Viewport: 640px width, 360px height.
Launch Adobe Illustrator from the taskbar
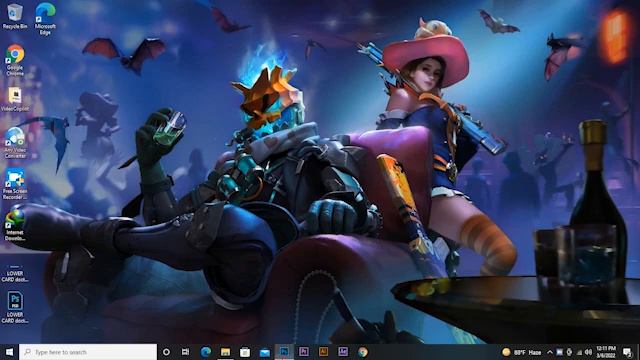323,352
